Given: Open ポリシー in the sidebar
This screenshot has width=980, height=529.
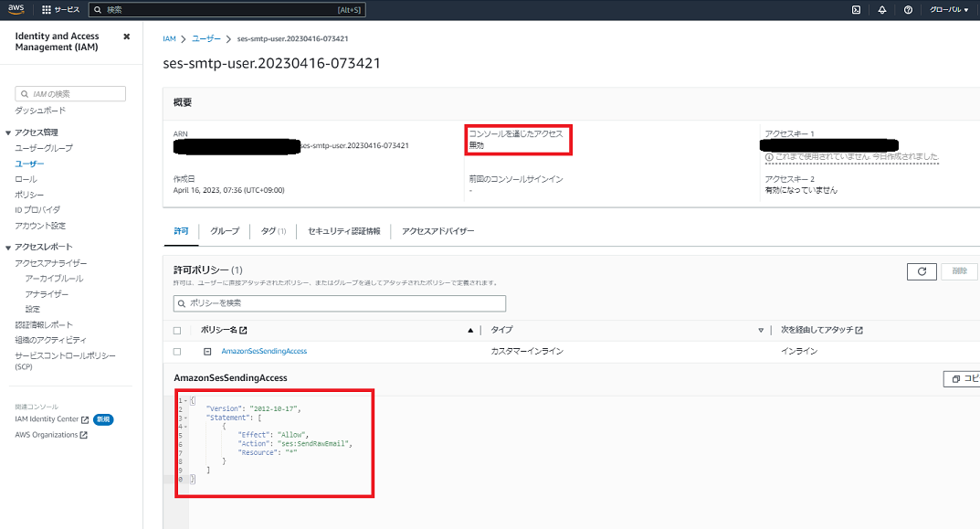Looking at the screenshot, I should [29, 196].
